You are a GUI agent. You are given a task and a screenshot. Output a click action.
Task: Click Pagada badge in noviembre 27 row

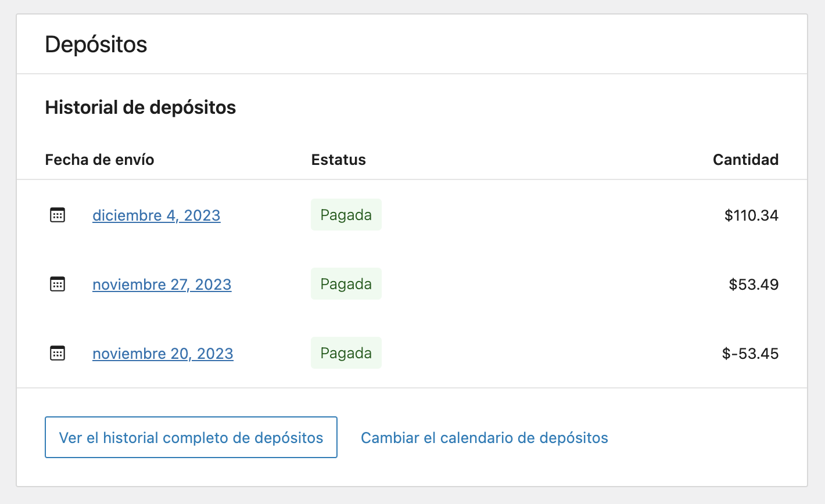point(346,284)
